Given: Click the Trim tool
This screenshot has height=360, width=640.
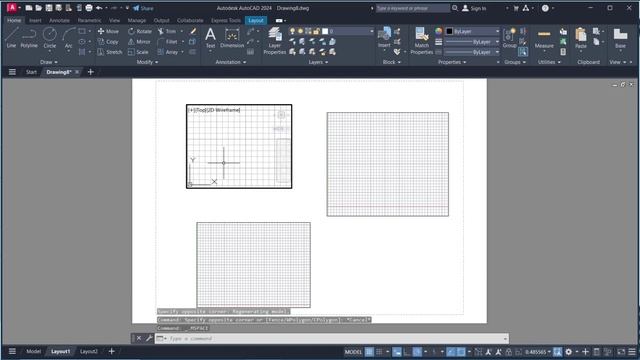Looking at the screenshot, I should (x=167, y=31).
